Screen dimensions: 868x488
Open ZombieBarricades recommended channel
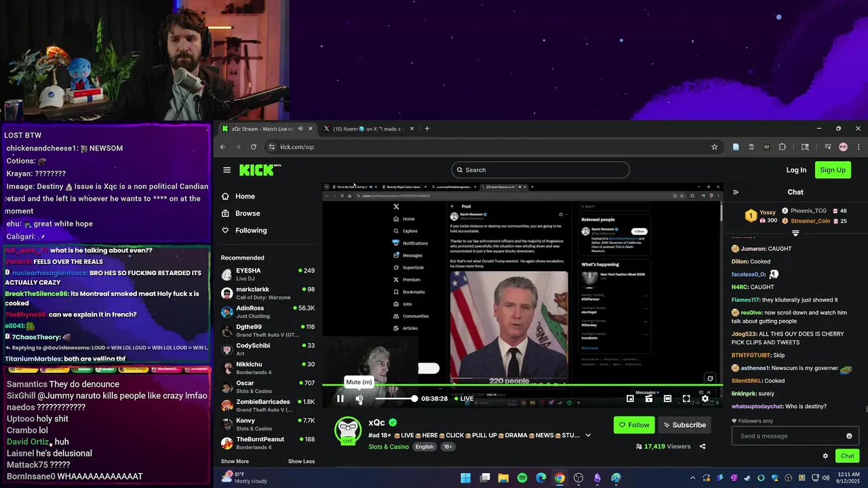click(268, 405)
